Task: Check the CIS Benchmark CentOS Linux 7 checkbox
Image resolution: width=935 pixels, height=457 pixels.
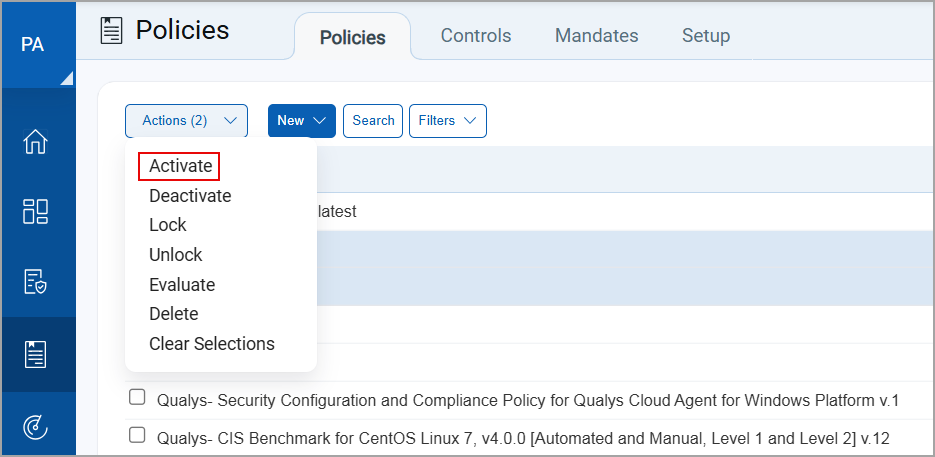Action: 137,436
